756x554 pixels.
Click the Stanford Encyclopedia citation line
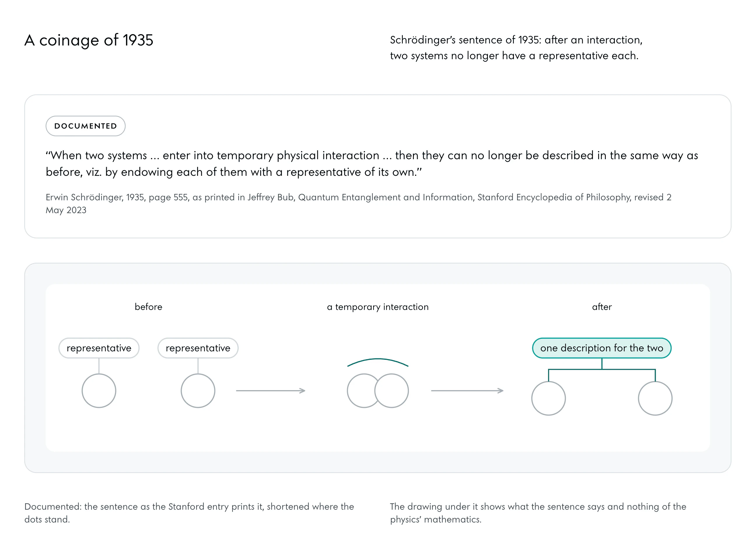(x=358, y=204)
